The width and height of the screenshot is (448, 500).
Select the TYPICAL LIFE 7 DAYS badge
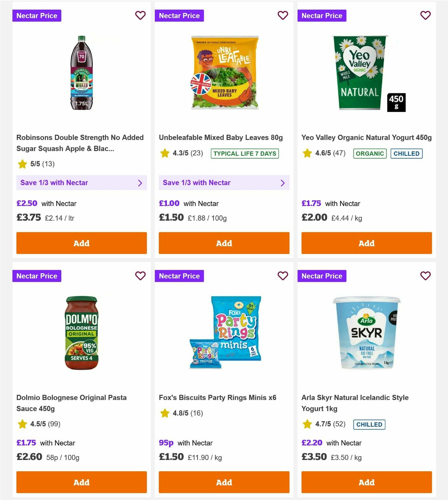pyautogui.click(x=245, y=153)
